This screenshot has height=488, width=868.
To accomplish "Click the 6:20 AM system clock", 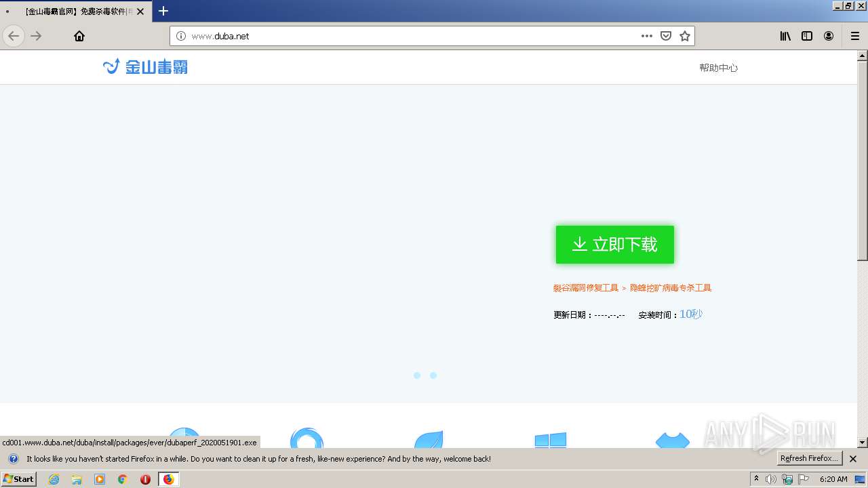I will pos(833,479).
